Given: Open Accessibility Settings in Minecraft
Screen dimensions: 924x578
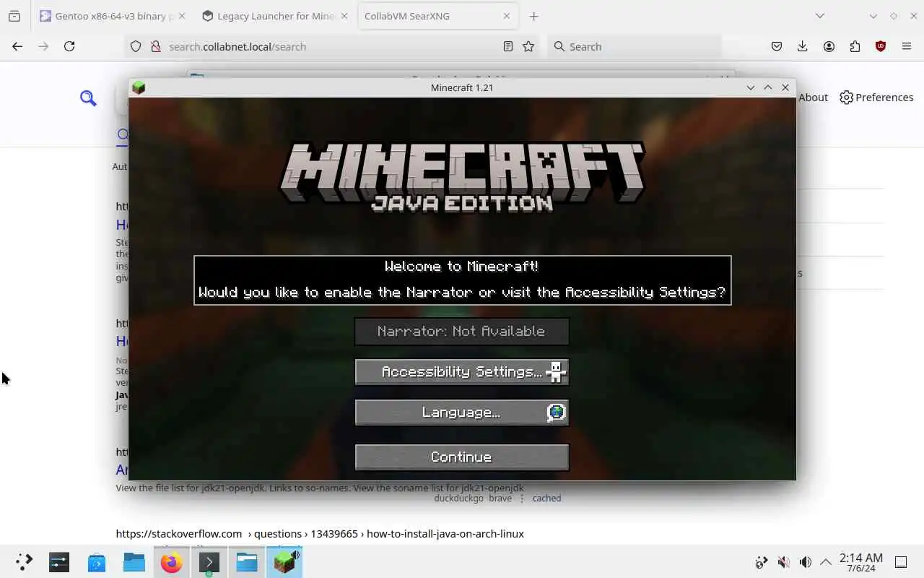Looking at the screenshot, I should click(x=462, y=372).
